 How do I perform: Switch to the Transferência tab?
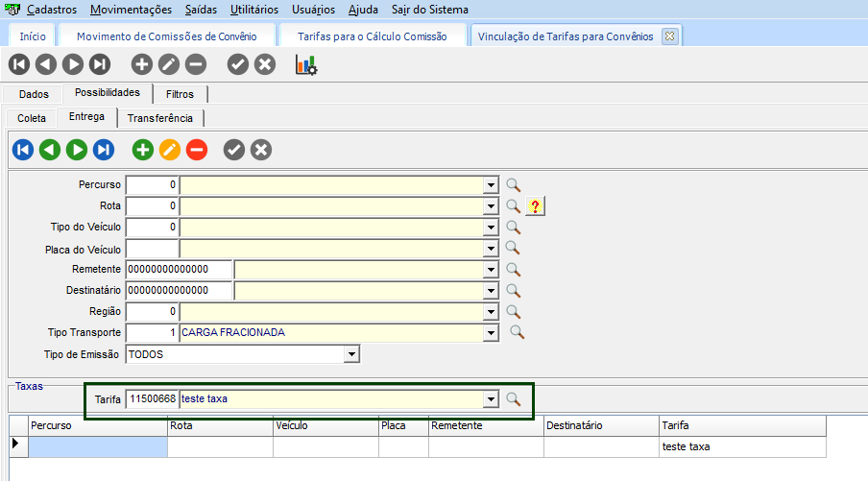[x=160, y=118]
